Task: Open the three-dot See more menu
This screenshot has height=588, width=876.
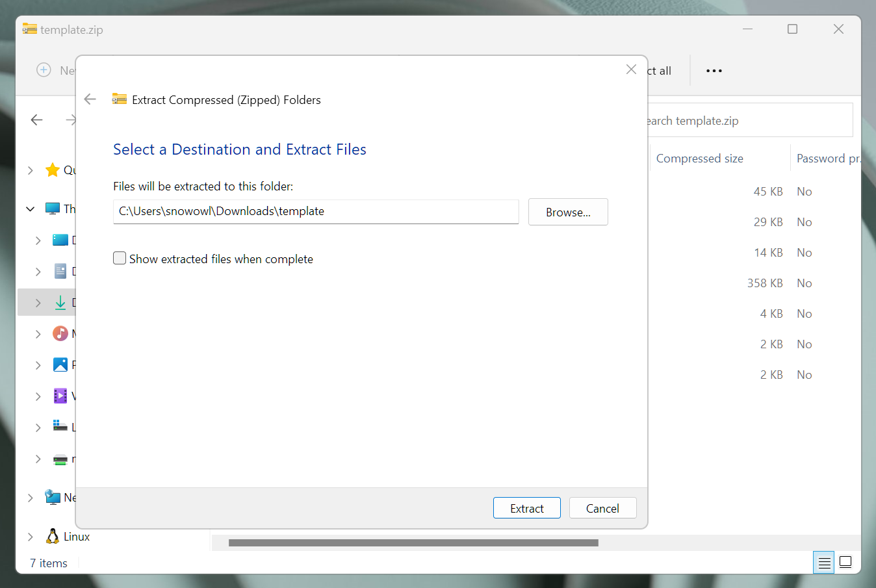Action: [x=714, y=71]
